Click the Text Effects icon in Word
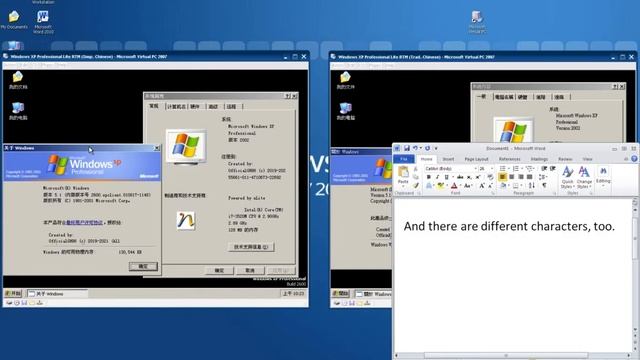This screenshot has width=640, height=360. pos(429,186)
